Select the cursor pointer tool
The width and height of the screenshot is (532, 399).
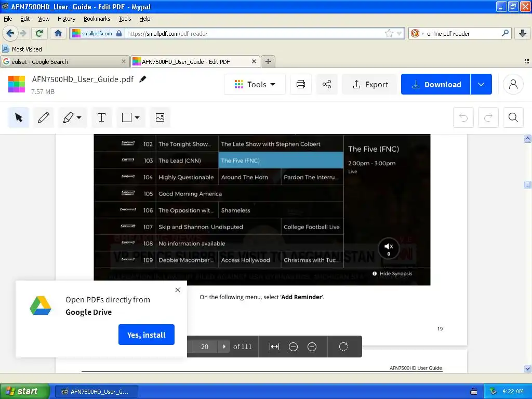pos(19,118)
